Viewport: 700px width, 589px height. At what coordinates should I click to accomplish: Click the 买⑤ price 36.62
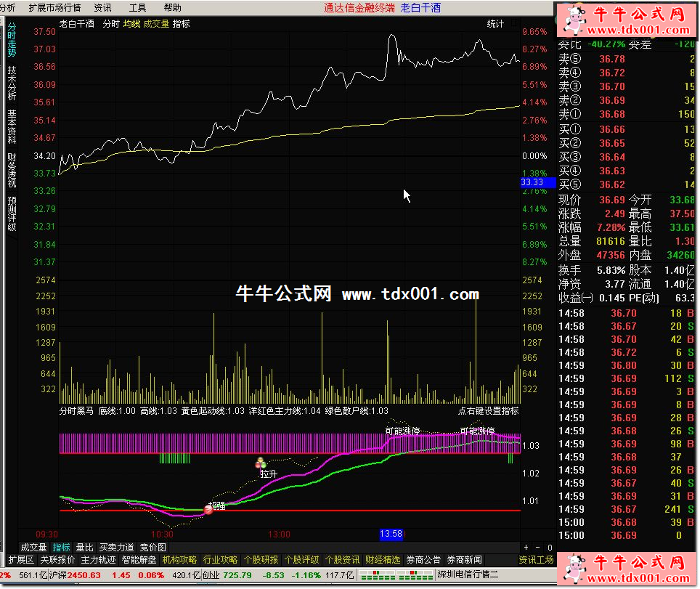coord(612,185)
